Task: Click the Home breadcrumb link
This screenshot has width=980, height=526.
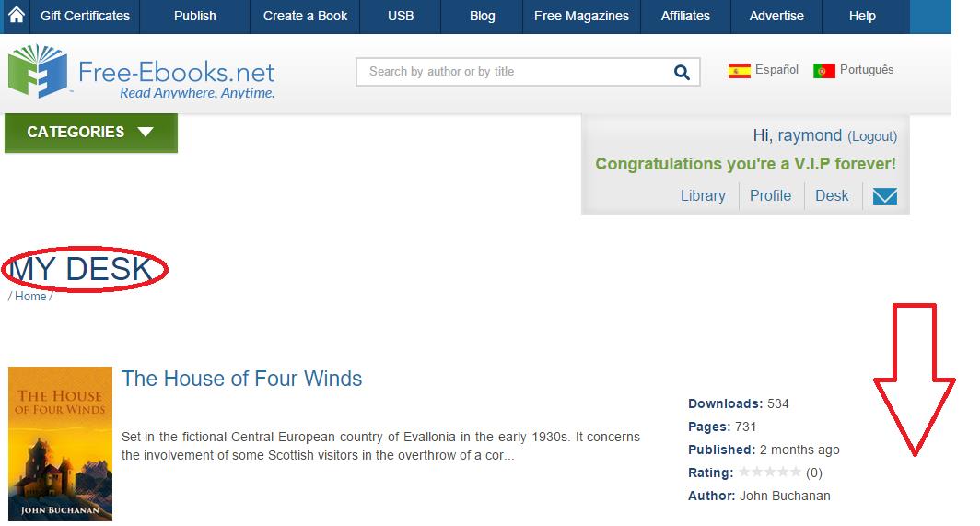Action: pos(30,297)
